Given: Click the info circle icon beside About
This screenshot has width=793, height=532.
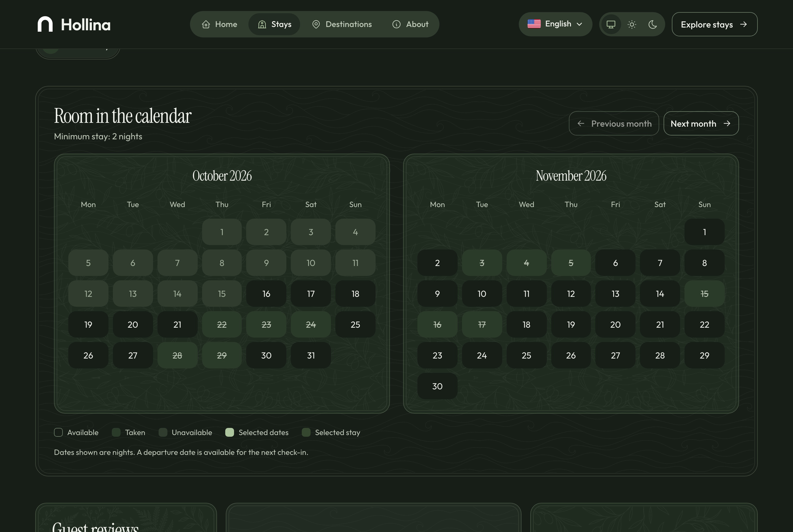Looking at the screenshot, I should pos(396,25).
